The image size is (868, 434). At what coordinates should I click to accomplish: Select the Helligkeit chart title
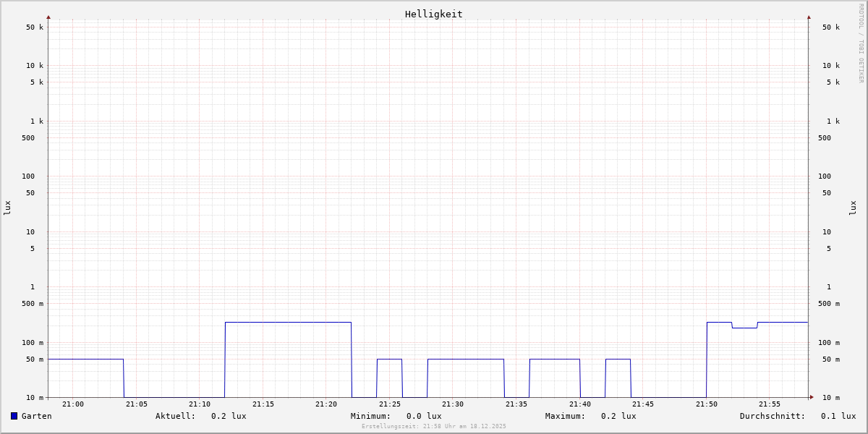coord(433,14)
